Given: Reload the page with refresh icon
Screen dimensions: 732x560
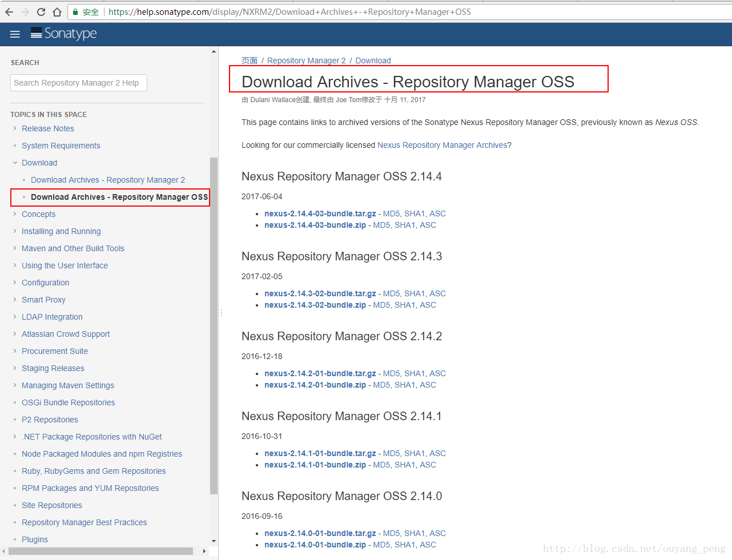Looking at the screenshot, I should (x=41, y=12).
